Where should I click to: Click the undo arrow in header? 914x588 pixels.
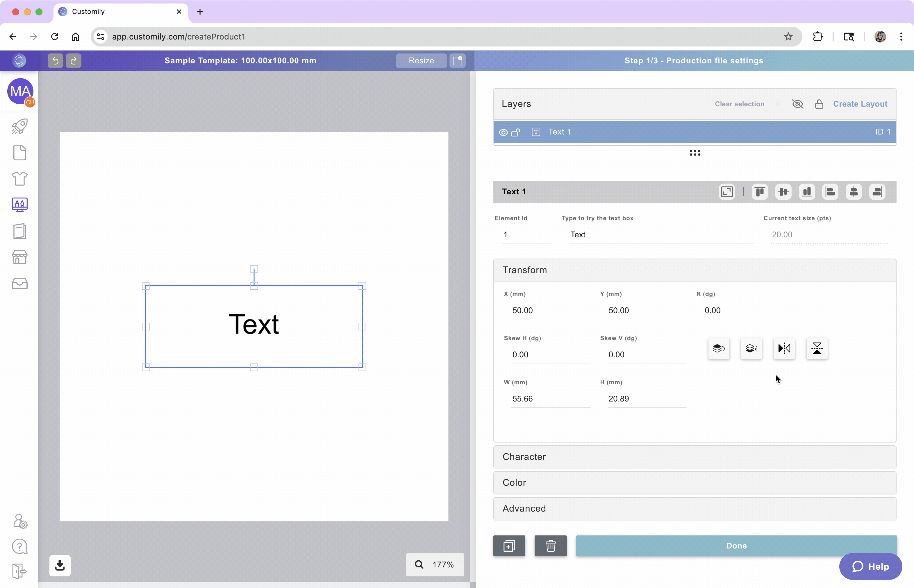click(56, 61)
